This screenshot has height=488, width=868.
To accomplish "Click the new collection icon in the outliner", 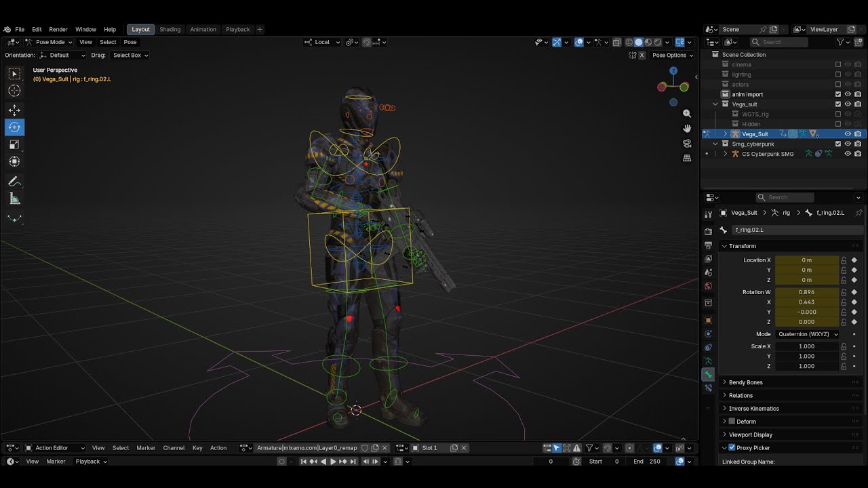I will [858, 42].
